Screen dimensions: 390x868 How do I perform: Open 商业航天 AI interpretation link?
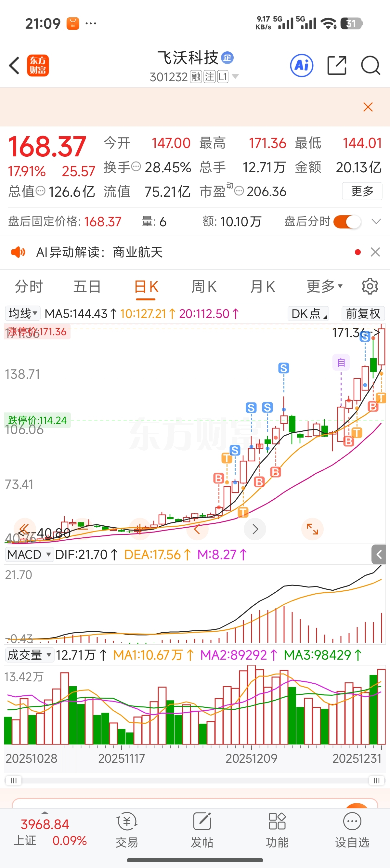tap(137, 252)
